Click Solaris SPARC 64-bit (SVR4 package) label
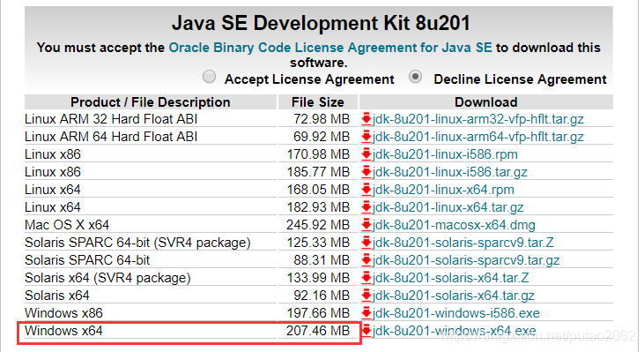 (x=137, y=243)
